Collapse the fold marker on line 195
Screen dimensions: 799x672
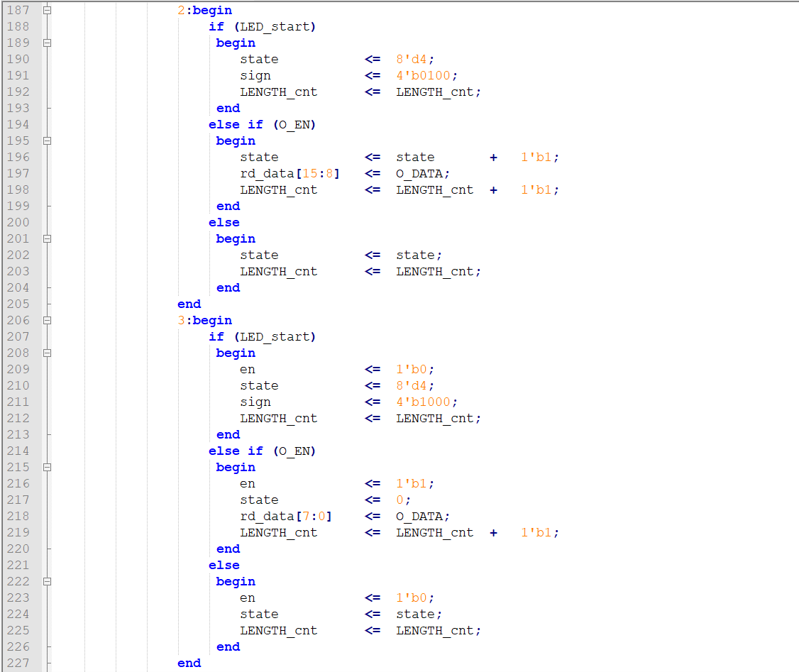point(47,141)
